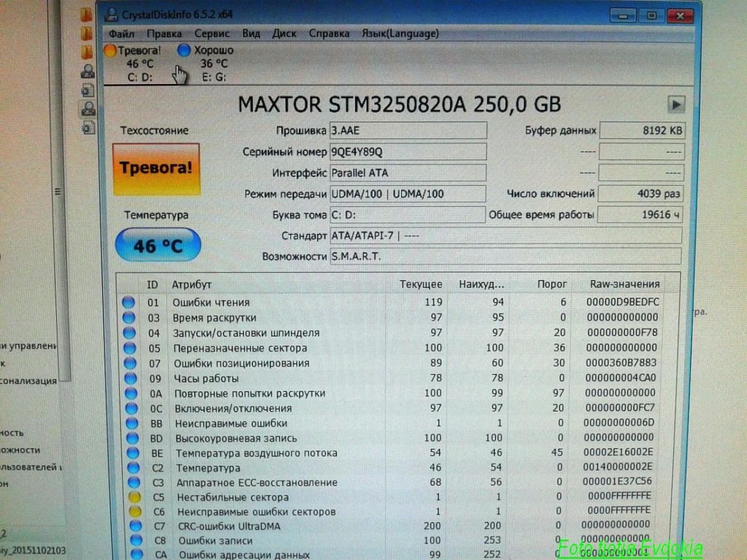Click the blue status icon for Ошибки чтения
This screenshot has width=747, height=560.
tap(128, 302)
